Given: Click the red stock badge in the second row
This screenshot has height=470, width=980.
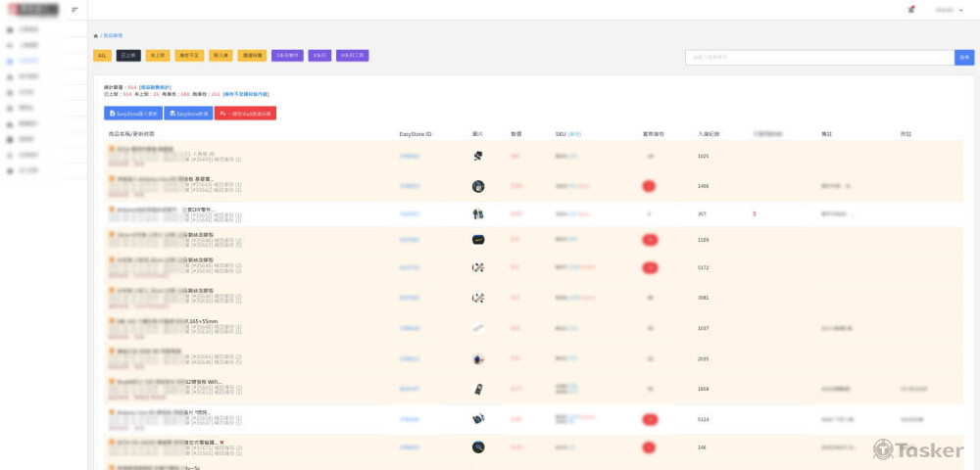Looking at the screenshot, I should tap(649, 186).
